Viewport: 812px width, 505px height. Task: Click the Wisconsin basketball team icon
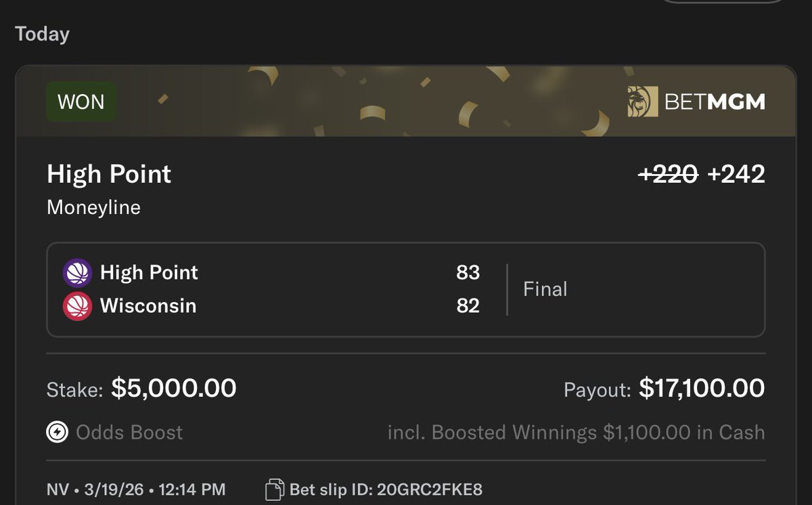(x=77, y=306)
